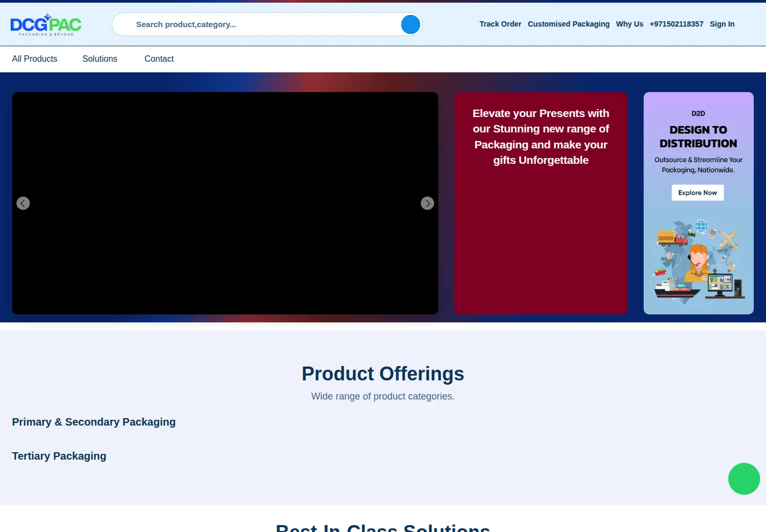Screen dimensions: 766x532
Task: Open the green floating chat button
Action: [744, 479]
